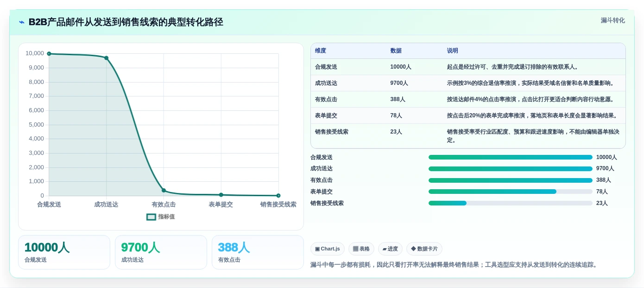The height and width of the screenshot is (288, 644).
Task: Click the 78人 label beside progress bar
Action: (x=602, y=192)
